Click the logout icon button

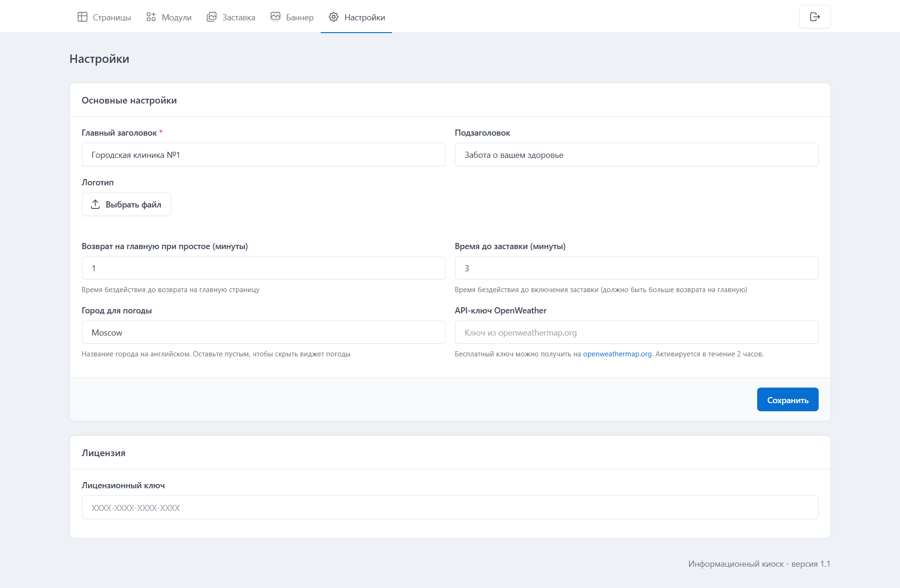click(815, 17)
